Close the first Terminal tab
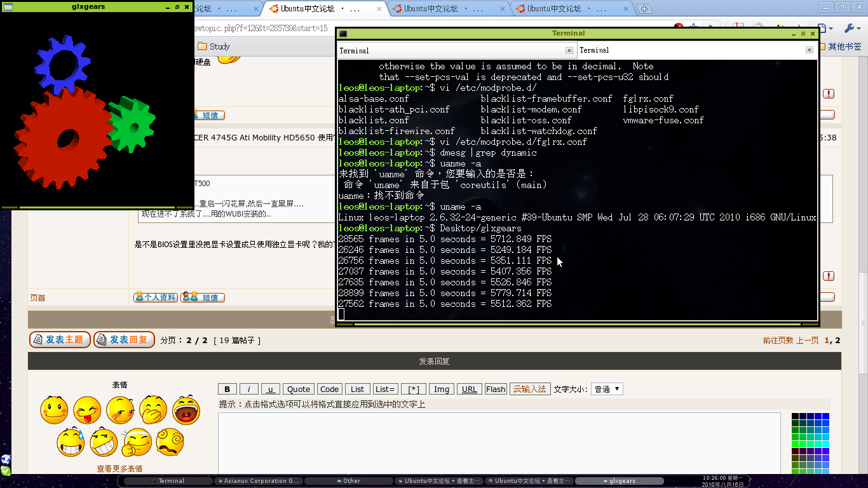 [569, 50]
